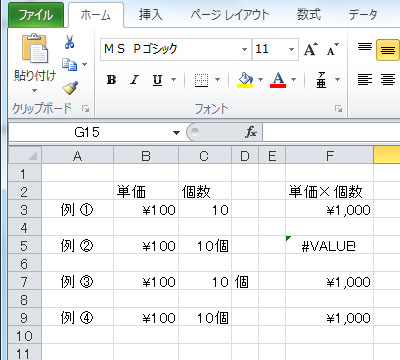The height and width of the screenshot is (360, 400).
Task: Click the Borders icon
Action: [201, 80]
